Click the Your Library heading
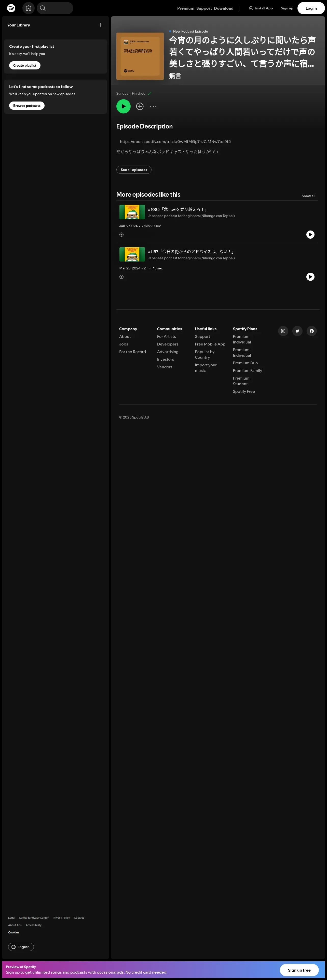Viewport: 327px width, 980px height. pyautogui.click(x=19, y=25)
